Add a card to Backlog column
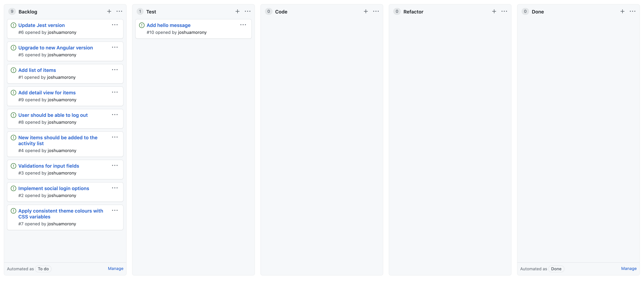The height and width of the screenshot is (281, 644). pyautogui.click(x=109, y=11)
